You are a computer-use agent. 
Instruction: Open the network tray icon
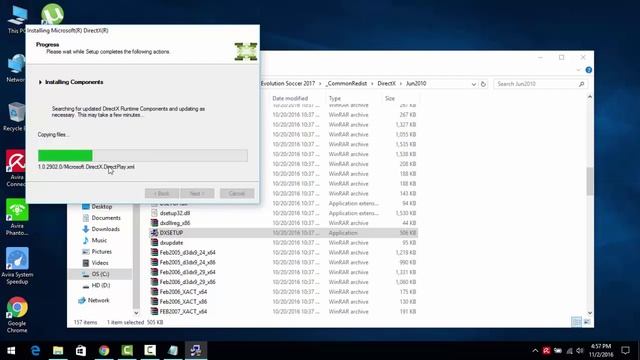tap(569, 350)
